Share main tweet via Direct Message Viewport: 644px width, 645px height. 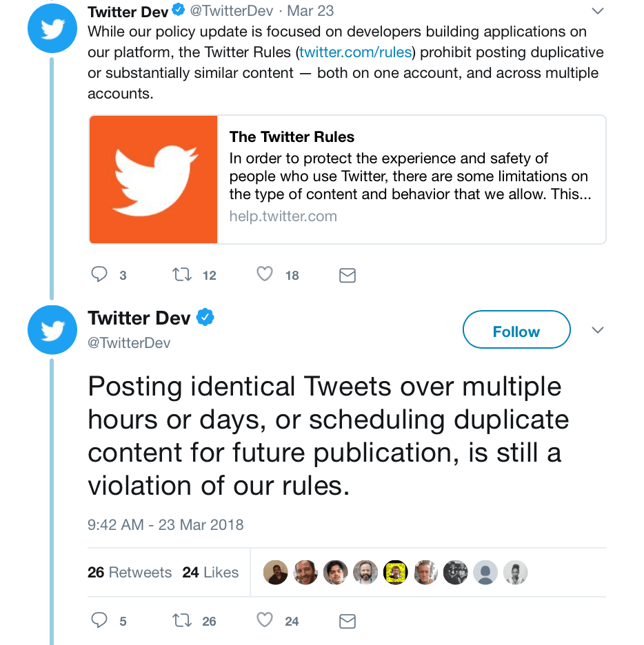point(348,622)
